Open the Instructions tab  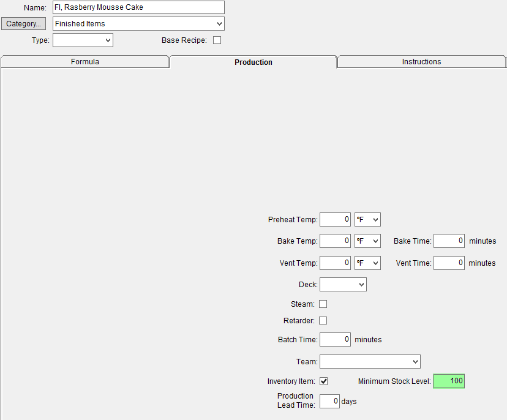coord(421,62)
